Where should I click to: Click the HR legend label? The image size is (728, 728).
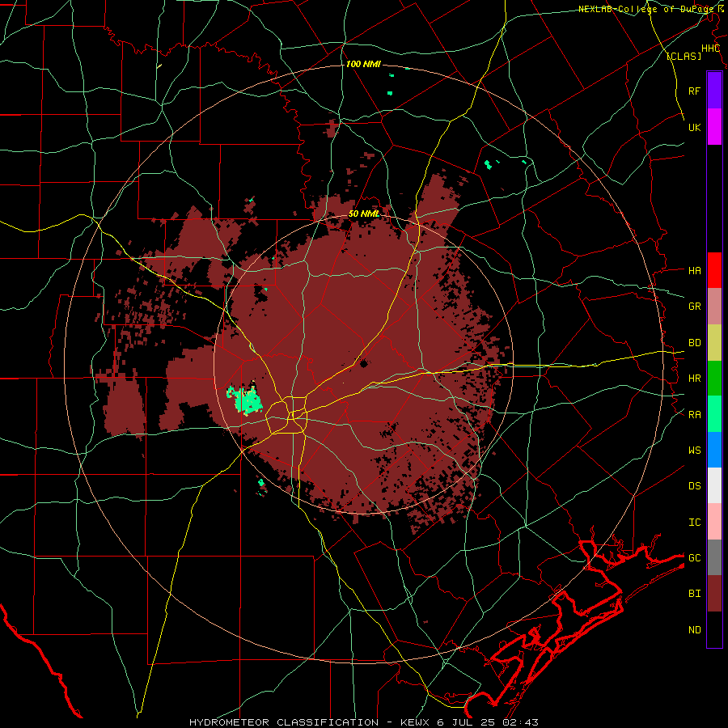tap(694, 379)
